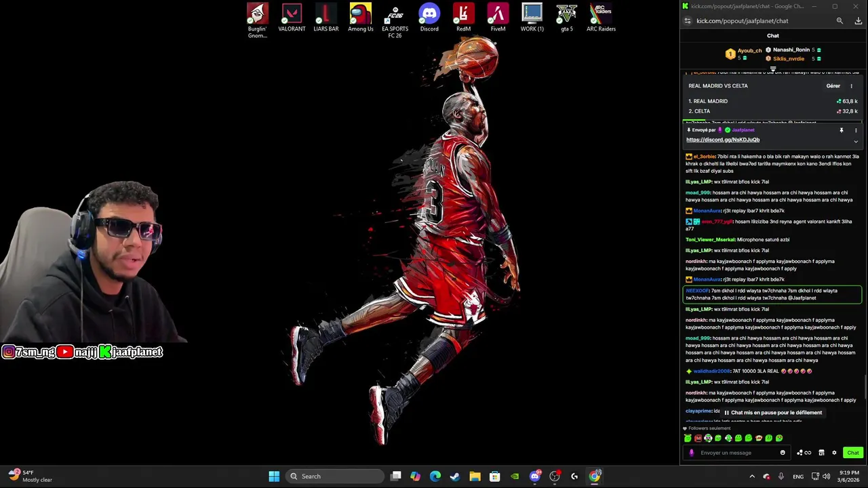Click the Chat header tab
Image resolution: width=868 pixels, height=488 pixels.
(x=773, y=36)
